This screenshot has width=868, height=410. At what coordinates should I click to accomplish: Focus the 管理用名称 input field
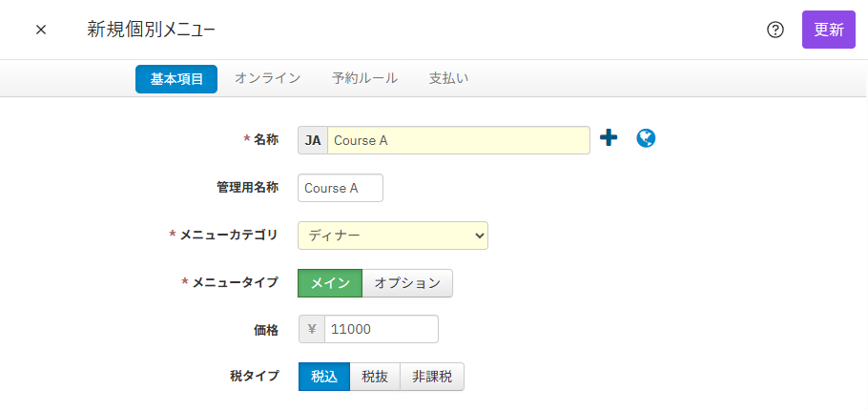341,188
